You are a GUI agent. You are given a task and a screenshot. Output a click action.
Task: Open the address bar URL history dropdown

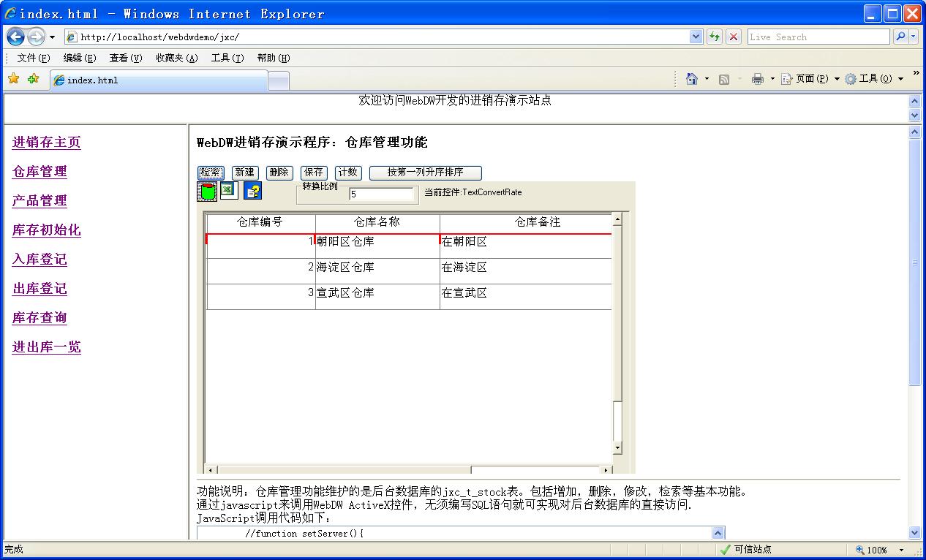tap(696, 37)
